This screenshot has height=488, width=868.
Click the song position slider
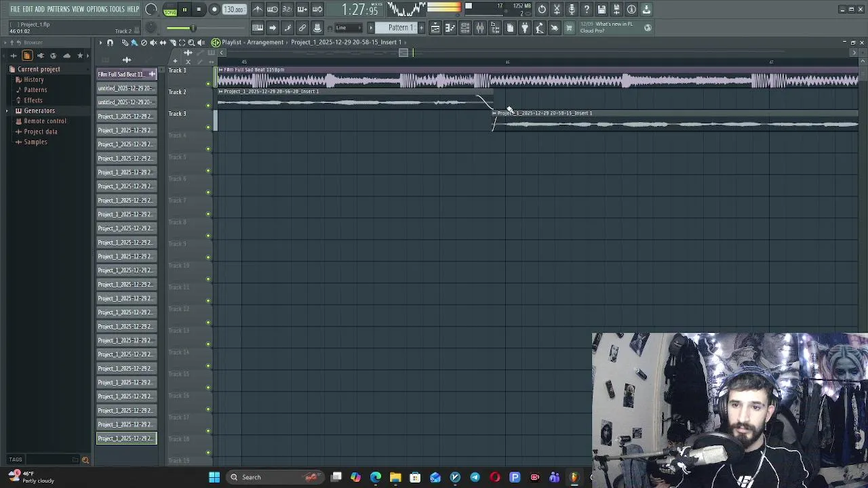tap(206, 28)
